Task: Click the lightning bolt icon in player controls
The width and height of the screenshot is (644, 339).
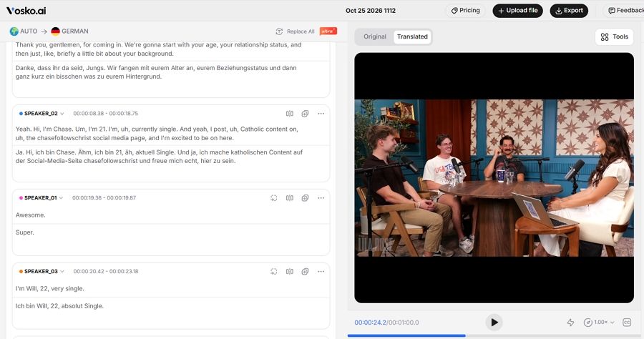Action: (x=570, y=323)
